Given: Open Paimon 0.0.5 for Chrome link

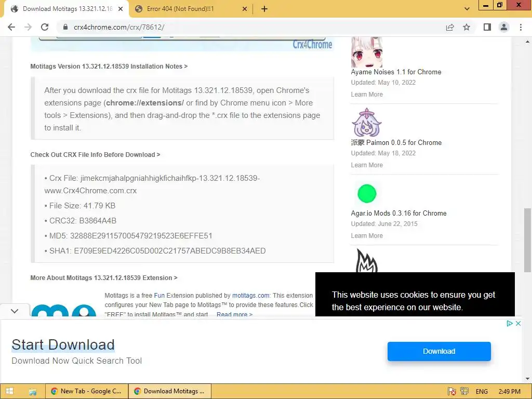Looking at the screenshot, I should tap(396, 142).
